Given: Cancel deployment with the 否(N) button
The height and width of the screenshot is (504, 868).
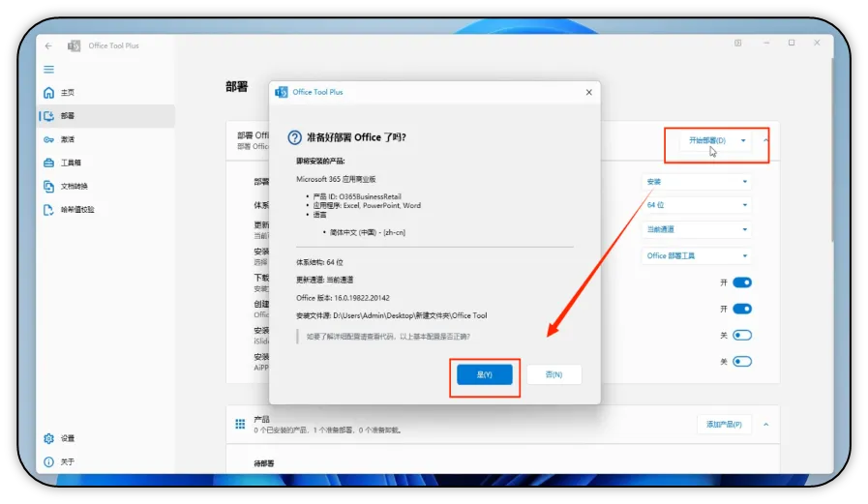Looking at the screenshot, I should 554,374.
